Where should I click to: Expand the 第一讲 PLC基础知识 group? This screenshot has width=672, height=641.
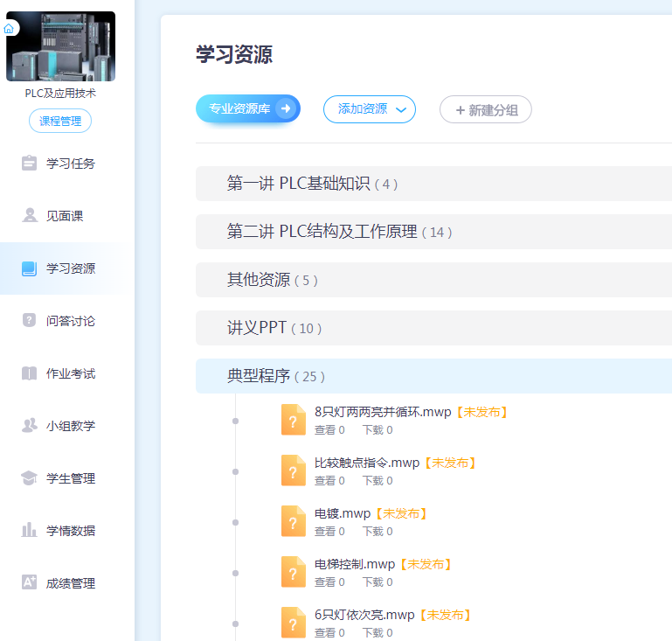[x=433, y=184]
